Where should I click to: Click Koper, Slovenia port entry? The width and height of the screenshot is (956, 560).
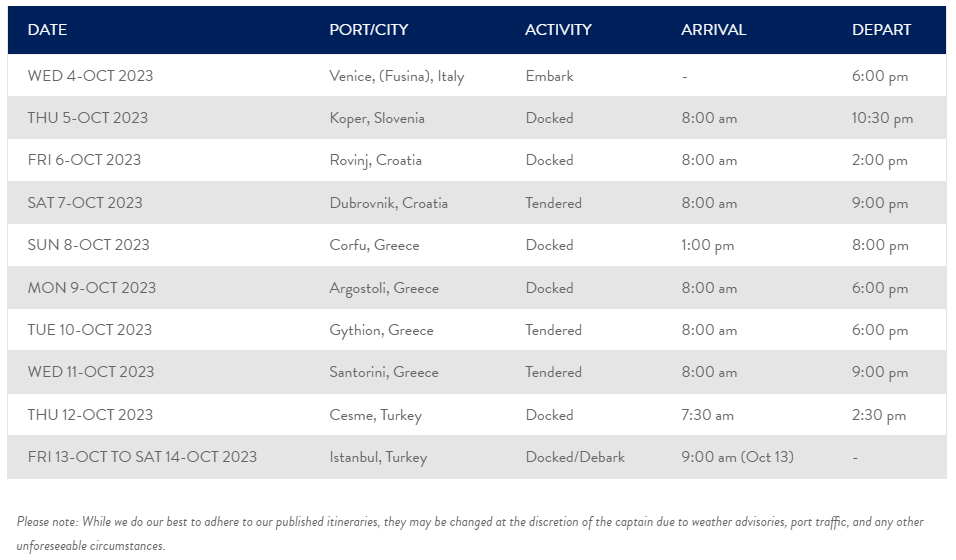(x=377, y=118)
